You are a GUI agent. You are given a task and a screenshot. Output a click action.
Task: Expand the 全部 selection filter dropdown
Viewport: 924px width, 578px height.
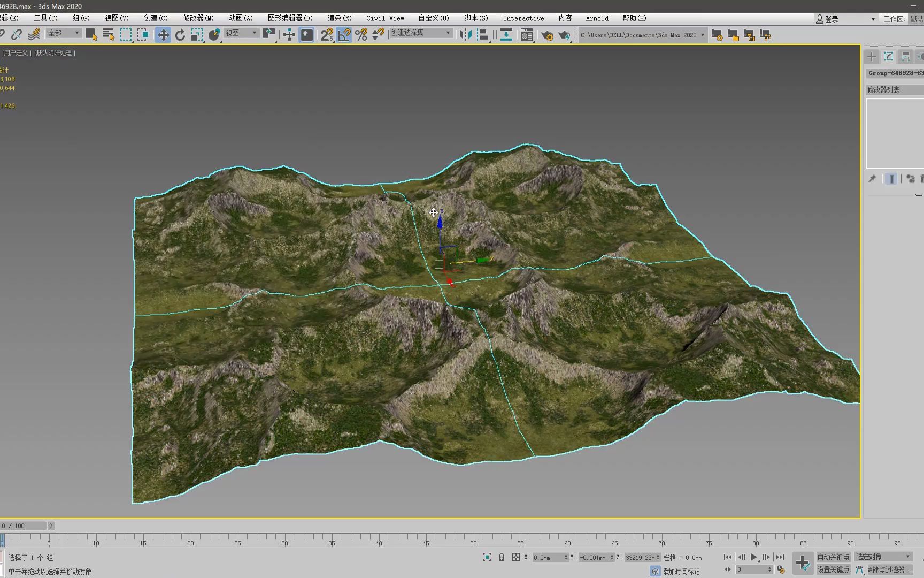pyautogui.click(x=63, y=33)
